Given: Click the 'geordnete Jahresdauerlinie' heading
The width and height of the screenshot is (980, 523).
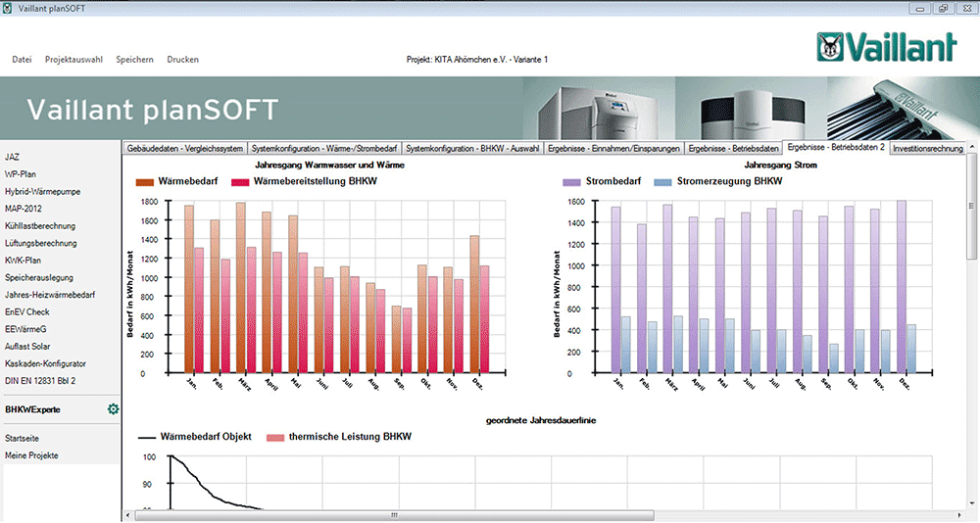Looking at the screenshot, I should coord(541,420).
